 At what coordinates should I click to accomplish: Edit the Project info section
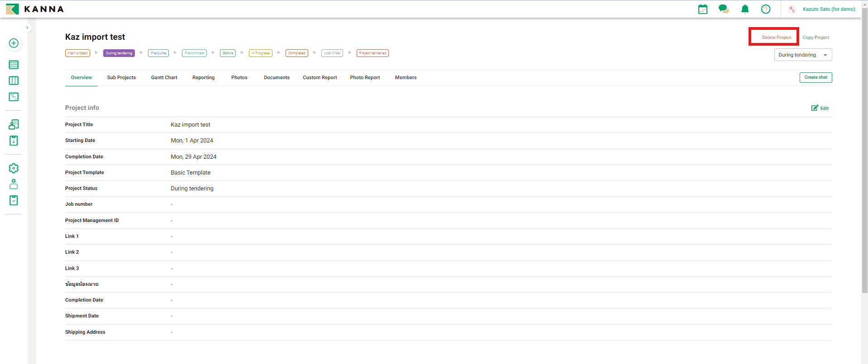point(820,108)
